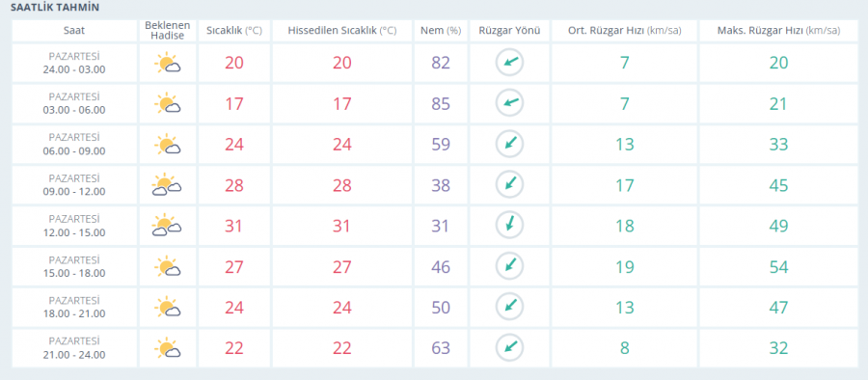Click the weather icon for 21.00 - 24.00
This screenshot has width=868, height=380.
(168, 348)
